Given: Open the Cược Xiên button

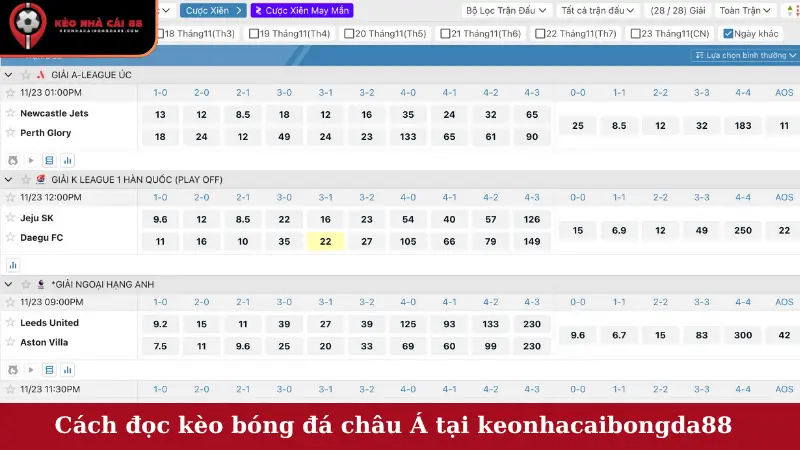Looking at the screenshot, I should coord(213,10).
